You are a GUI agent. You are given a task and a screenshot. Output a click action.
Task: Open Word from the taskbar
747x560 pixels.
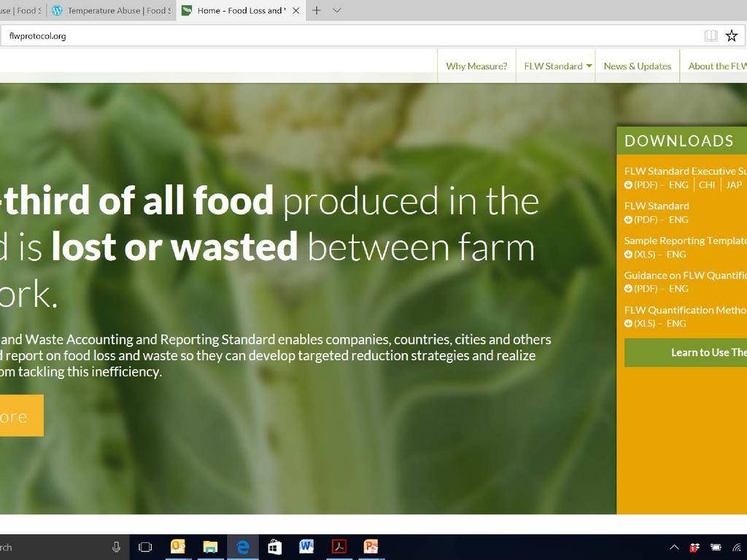(x=306, y=547)
